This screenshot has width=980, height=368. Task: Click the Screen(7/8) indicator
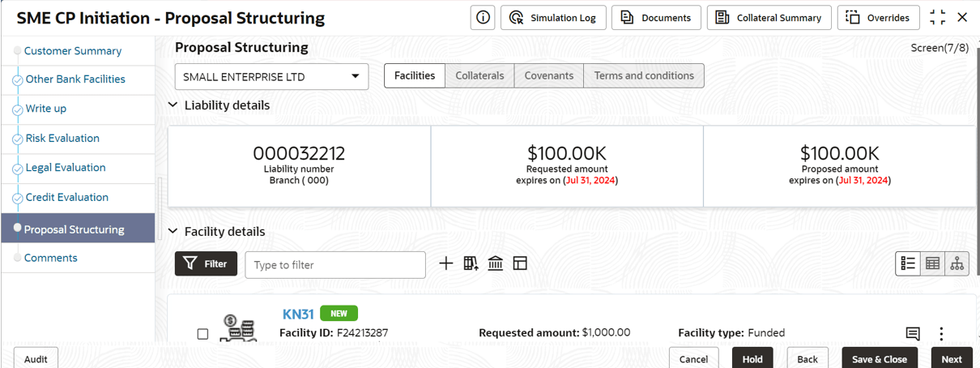coord(940,48)
